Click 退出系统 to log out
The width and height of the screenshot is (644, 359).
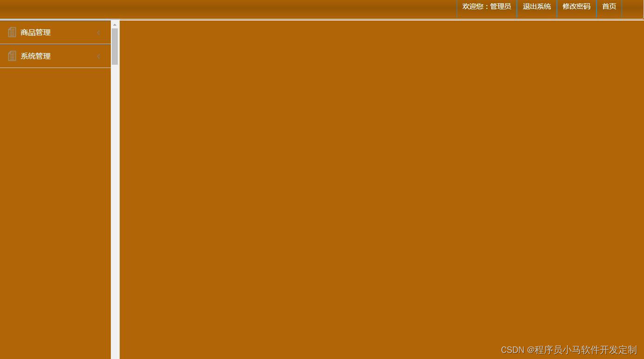coord(537,7)
